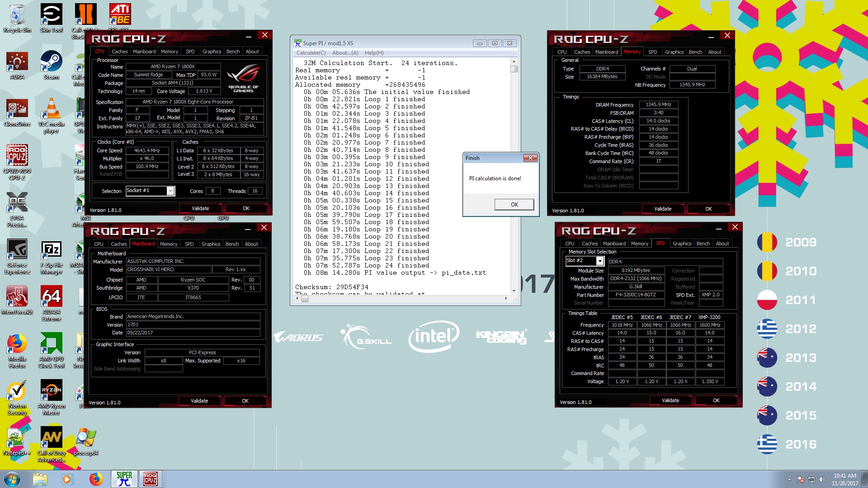
Task: Switch to SPD tab in the CPU tab window
Action: click(x=190, y=52)
